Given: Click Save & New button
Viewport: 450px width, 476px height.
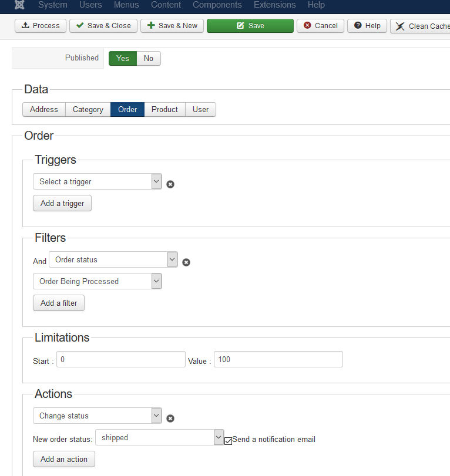Looking at the screenshot, I should 172,26.
